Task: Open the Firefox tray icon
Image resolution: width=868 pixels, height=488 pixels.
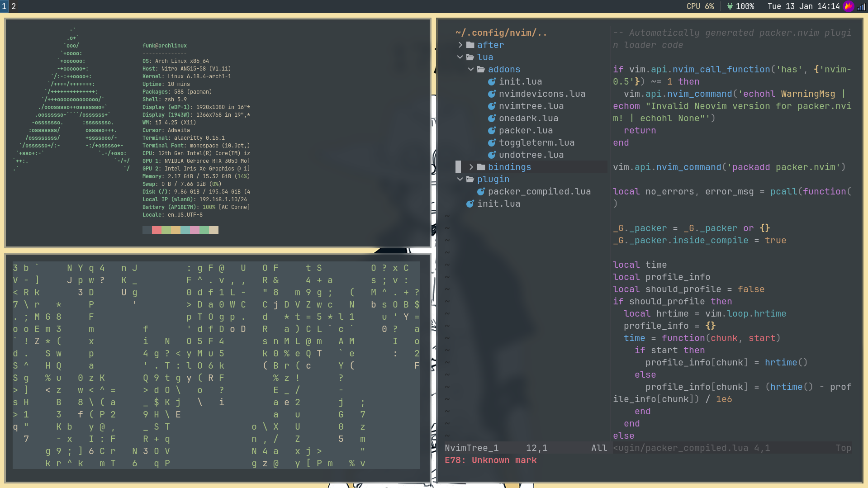Action: click(849, 6)
